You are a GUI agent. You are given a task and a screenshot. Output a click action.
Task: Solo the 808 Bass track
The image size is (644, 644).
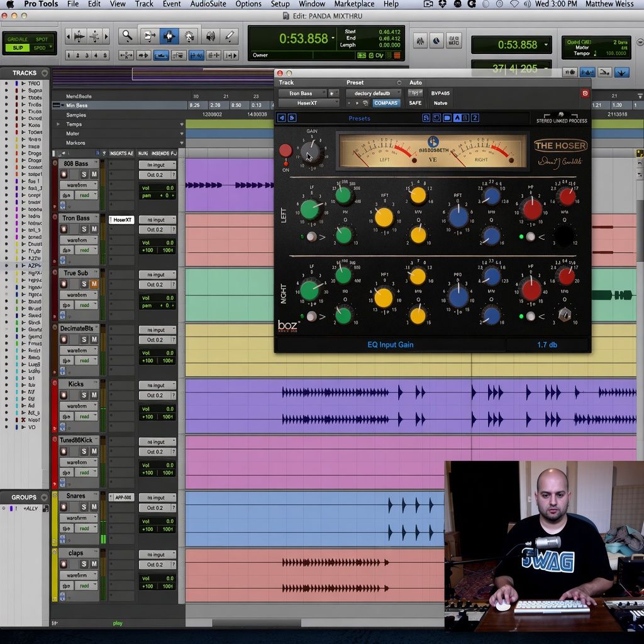[x=84, y=174]
